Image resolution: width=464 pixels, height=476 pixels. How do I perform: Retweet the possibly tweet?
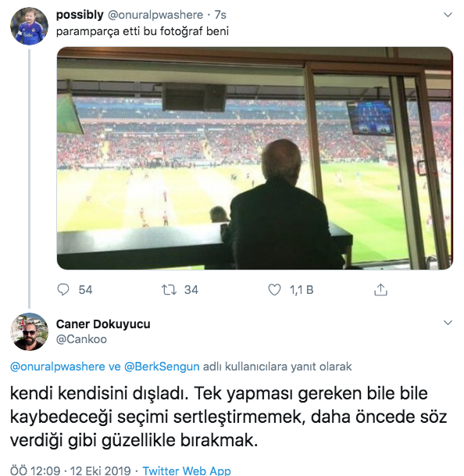click(169, 290)
